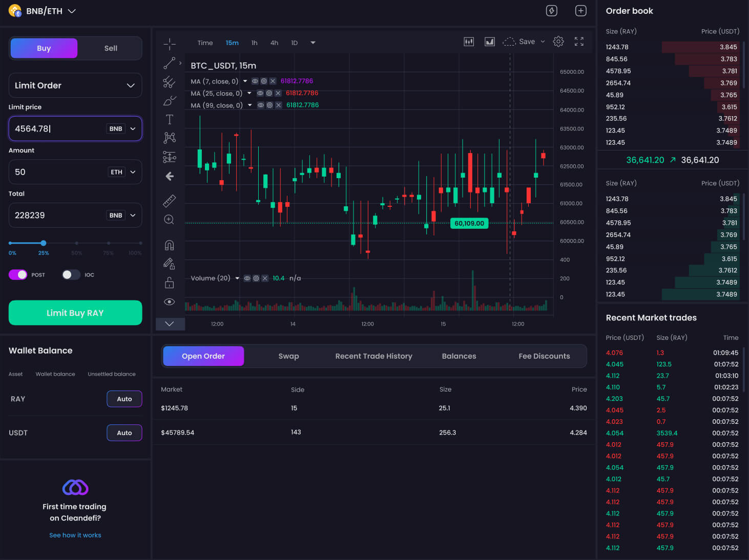This screenshot has height=560, width=749.
Task: Switch to the Sell tab
Action: (111, 48)
